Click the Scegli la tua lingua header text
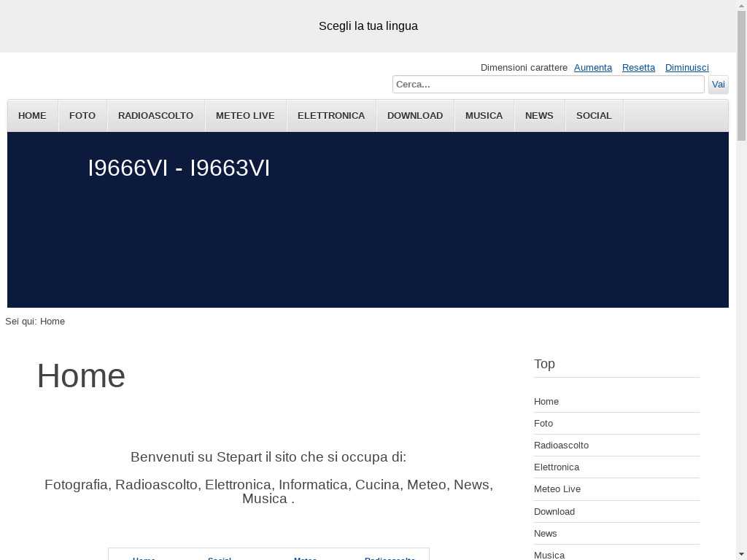The height and width of the screenshot is (560, 747). pos(368,26)
